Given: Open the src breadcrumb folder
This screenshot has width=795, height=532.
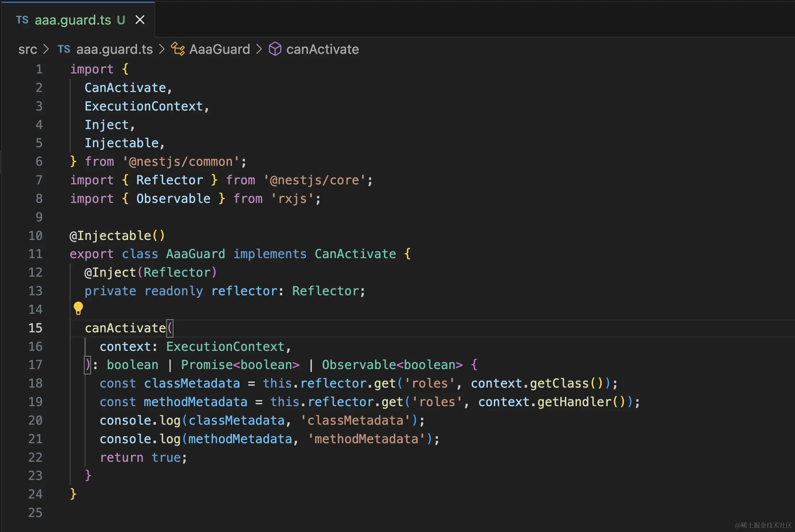Looking at the screenshot, I should pyautogui.click(x=27, y=49).
